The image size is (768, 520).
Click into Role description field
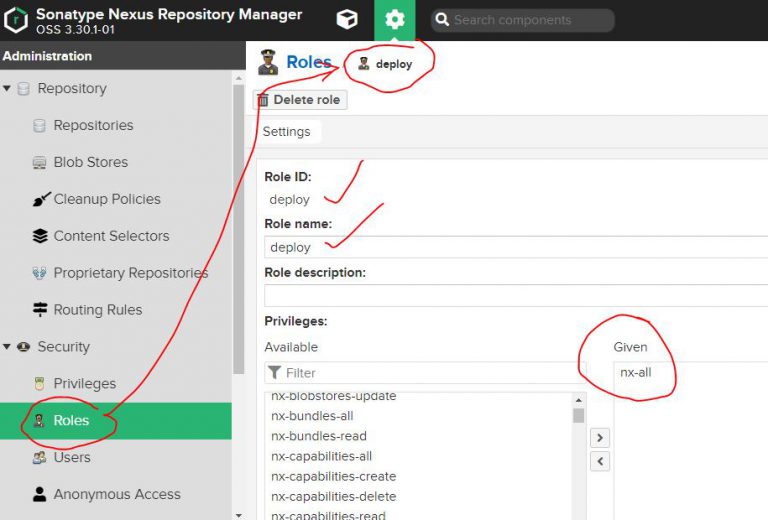pyautogui.click(x=516, y=295)
